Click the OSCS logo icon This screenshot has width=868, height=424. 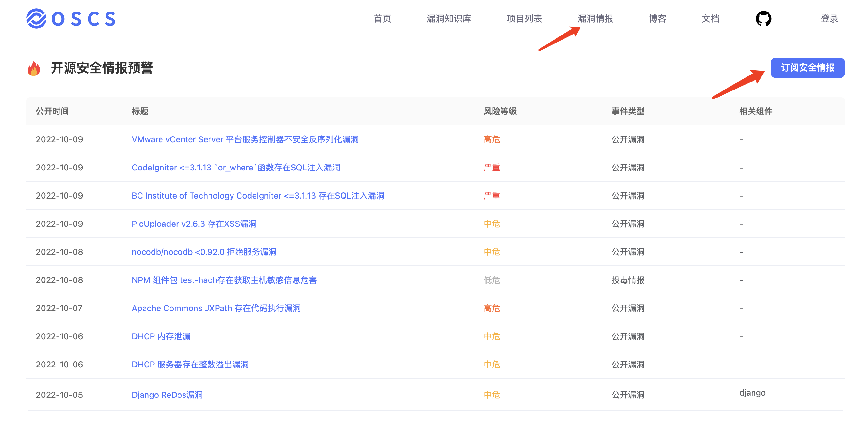pyautogui.click(x=36, y=19)
